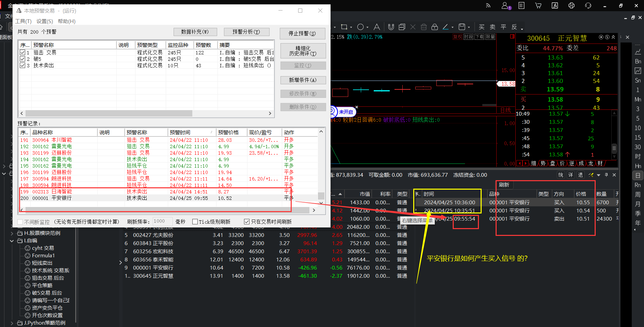Uncheck the 破5 alert checkbox
The height and width of the screenshot is (327, 644).
(22, 59)
